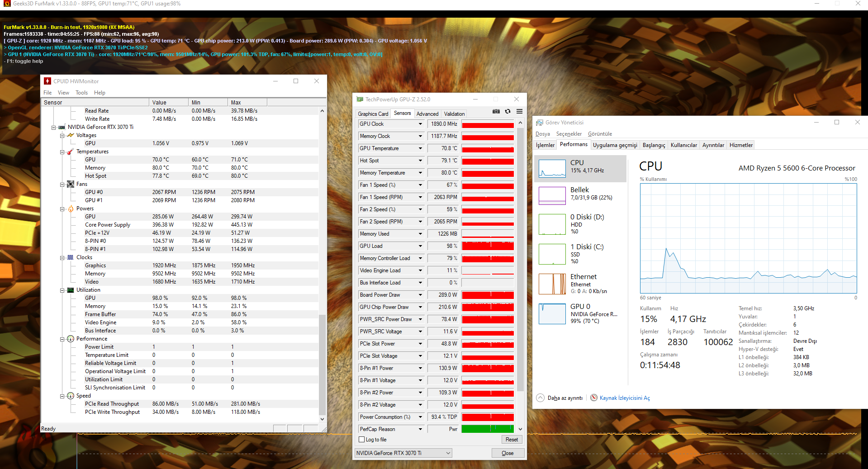Switch to GPU-Z Validation tab

pyautogui.click(x=454, y=114)
